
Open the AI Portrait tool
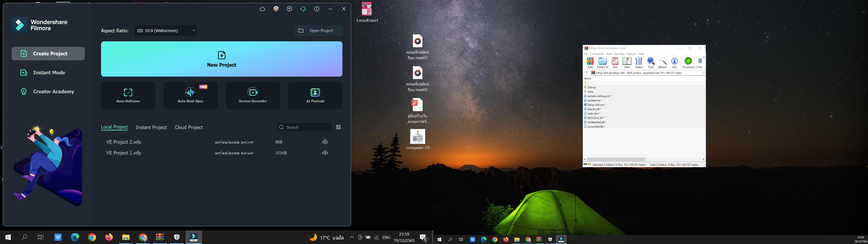point(315,95)
